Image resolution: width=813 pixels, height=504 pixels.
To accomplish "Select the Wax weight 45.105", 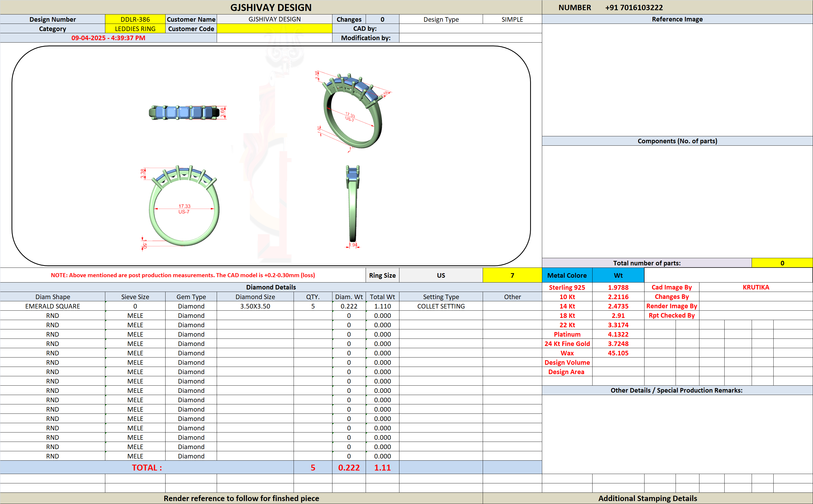I will [x=618, y=353].
